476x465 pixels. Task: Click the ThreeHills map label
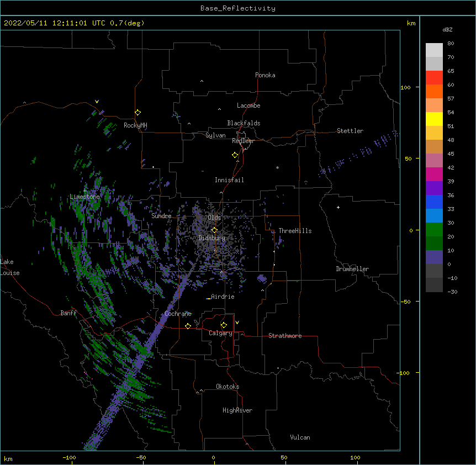click(295, 231)
